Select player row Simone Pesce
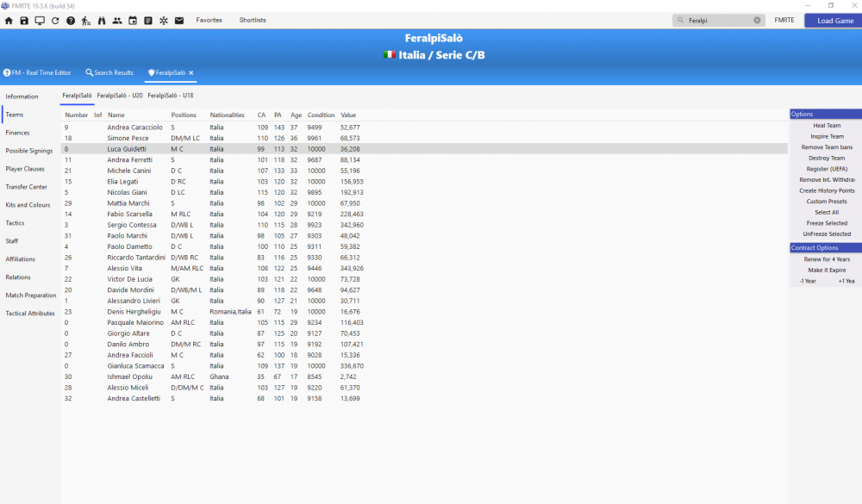 [x=424, y=139]
